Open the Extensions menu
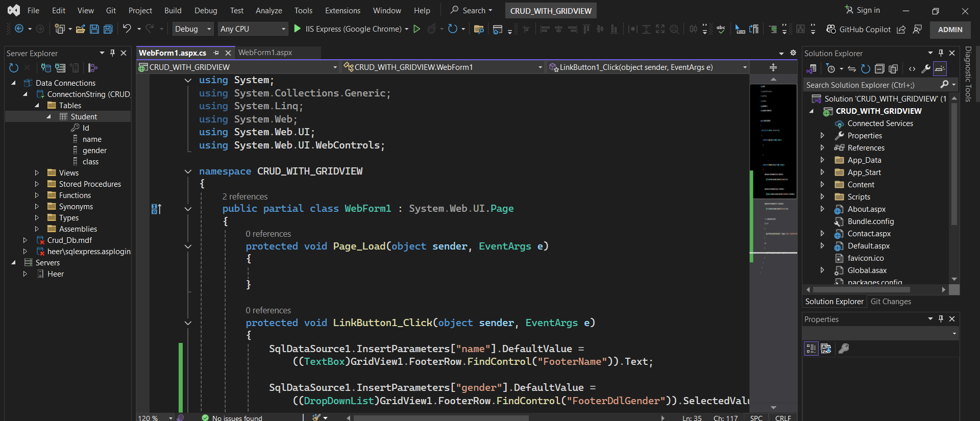The width and height of the screenshot is (980, 421). [342, 10]
